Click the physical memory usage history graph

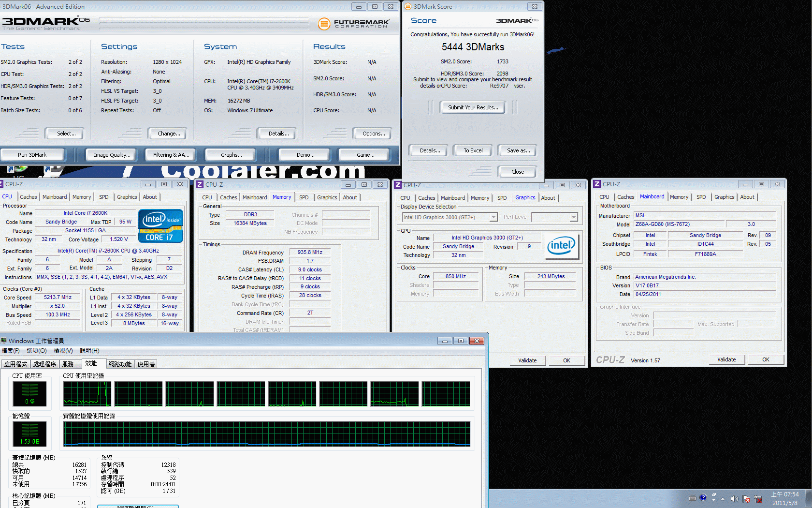click(x=267, y=433)
